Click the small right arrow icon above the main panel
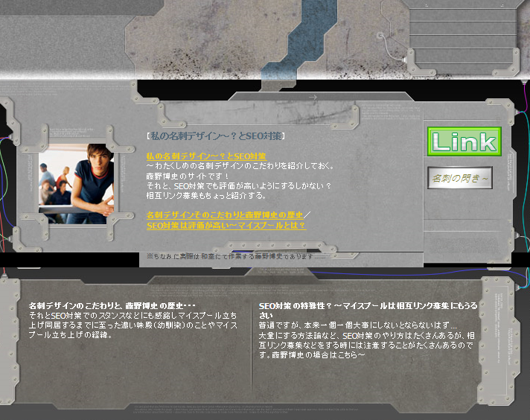The image size is (530, 420). [313, 97]
